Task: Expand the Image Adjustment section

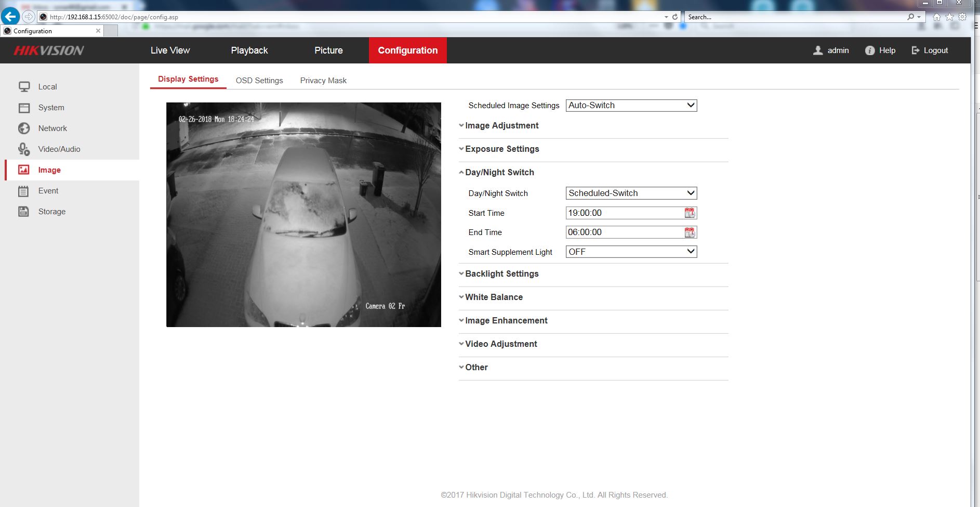Action: click(501, 126)
